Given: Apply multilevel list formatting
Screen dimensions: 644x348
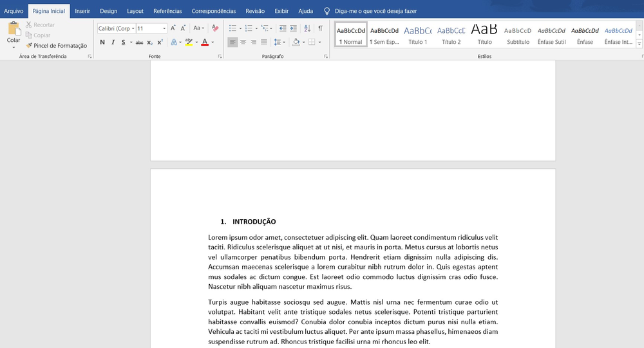Looking at the screenshot, I should (265, 28).
